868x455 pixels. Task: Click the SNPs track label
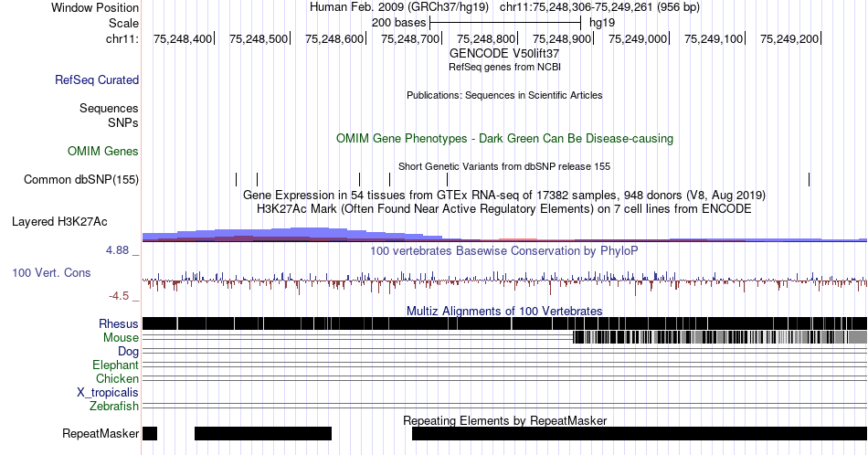123,122
